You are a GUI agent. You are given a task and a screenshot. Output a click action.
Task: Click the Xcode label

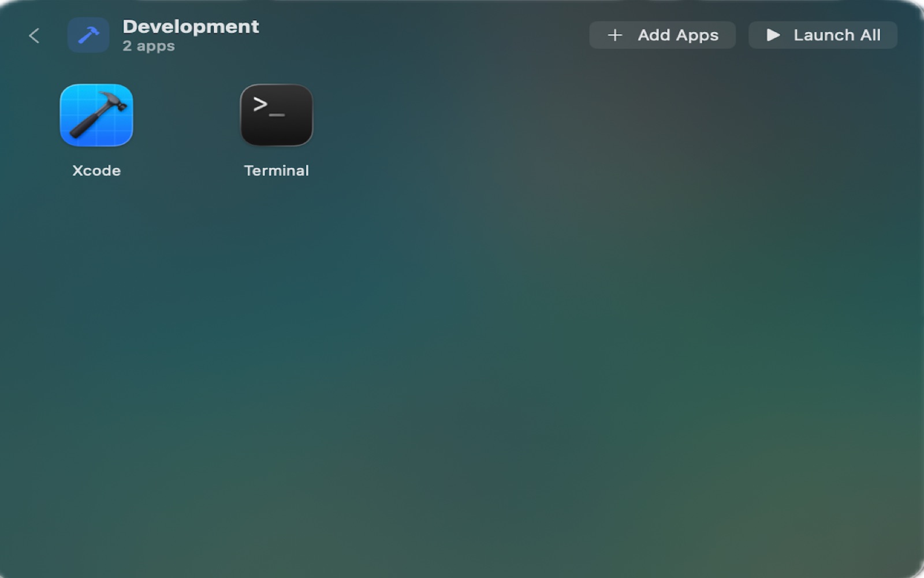[x=96, y=171]
